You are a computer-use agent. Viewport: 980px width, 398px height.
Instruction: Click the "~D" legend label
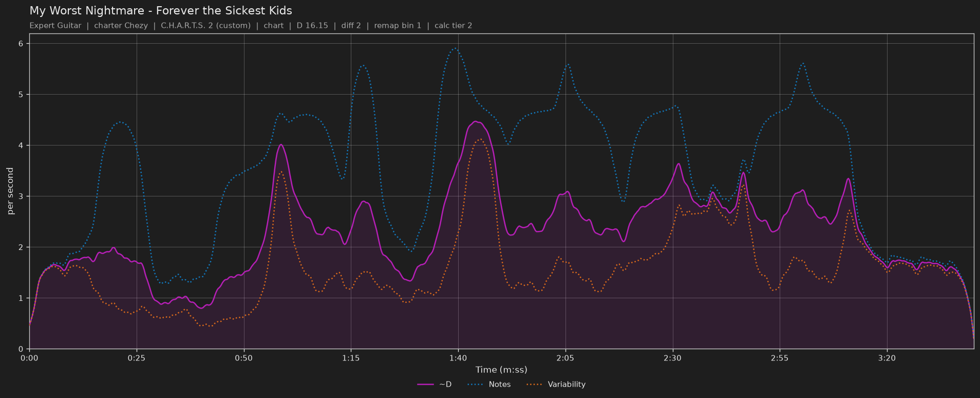pyautogui.click(x=445, y=385)
